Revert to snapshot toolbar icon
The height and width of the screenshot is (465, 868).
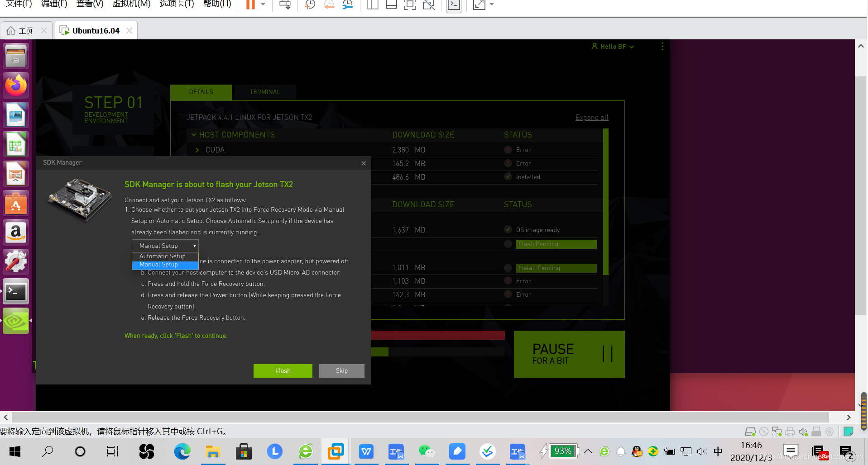[x=329, y=5]
